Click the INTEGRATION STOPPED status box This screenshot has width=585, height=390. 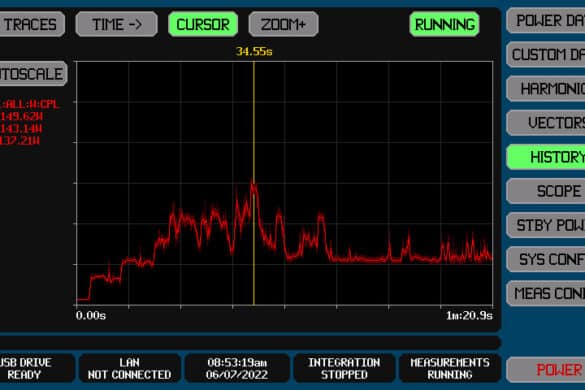click(x=344, y=368)
